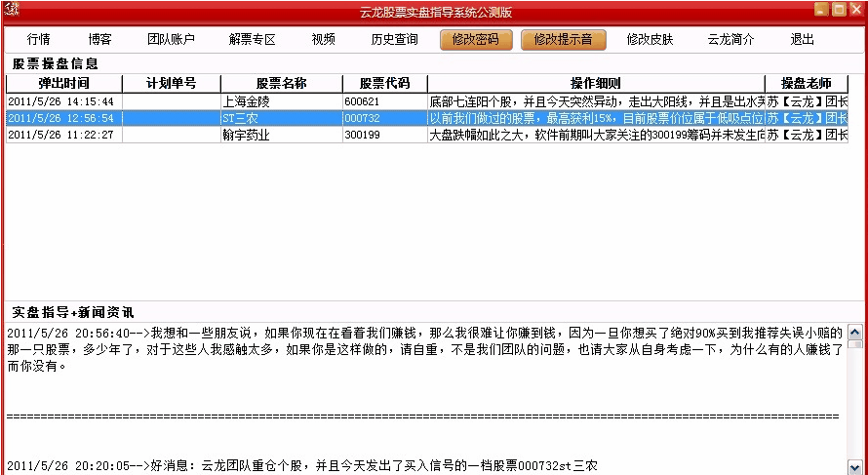Minimize the 云龙股票 window

coord(821,9)
